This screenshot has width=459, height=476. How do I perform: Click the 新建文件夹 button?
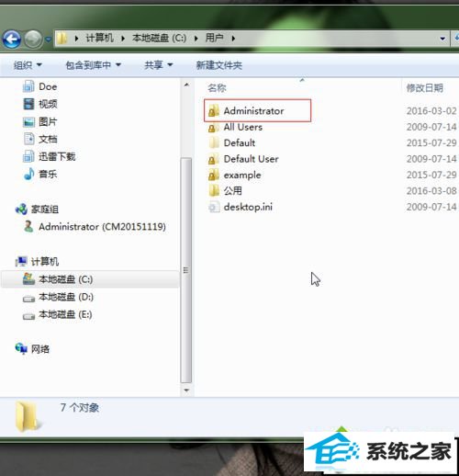coord(219,65)
